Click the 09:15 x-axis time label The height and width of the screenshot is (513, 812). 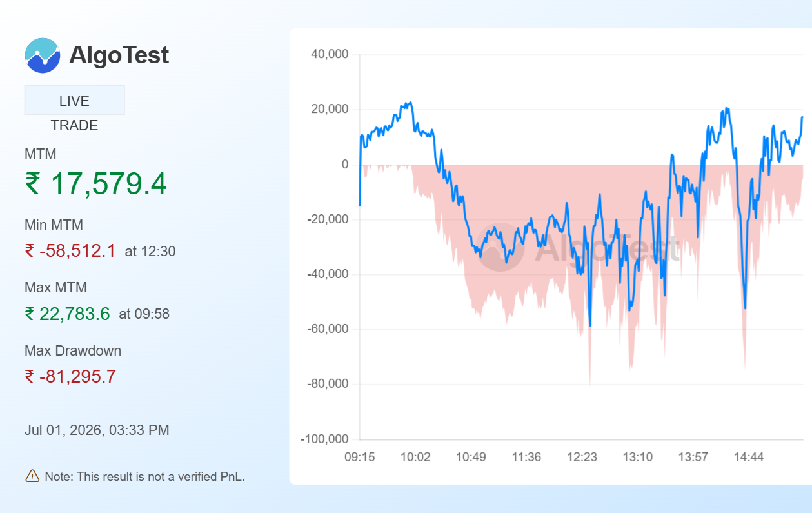tap(360, 458)
